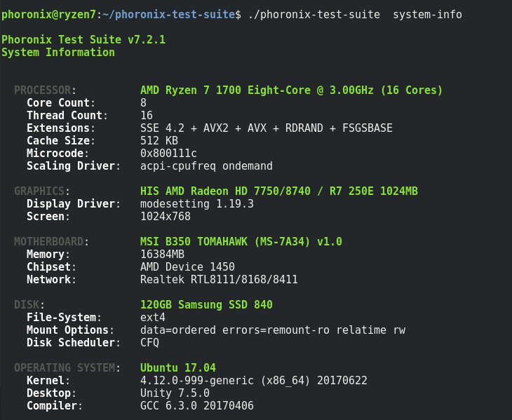
Task: Click the "Chipset:" label
Action: point(51,267)
